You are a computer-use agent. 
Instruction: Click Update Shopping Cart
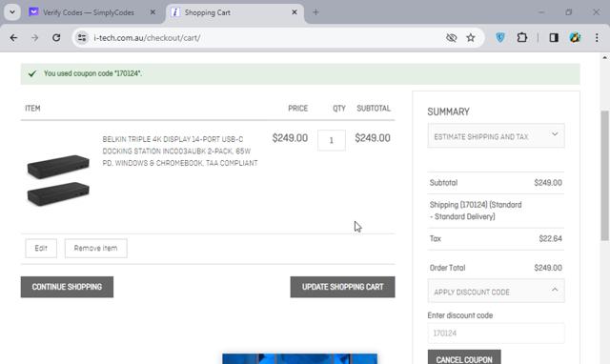[342, 287]
